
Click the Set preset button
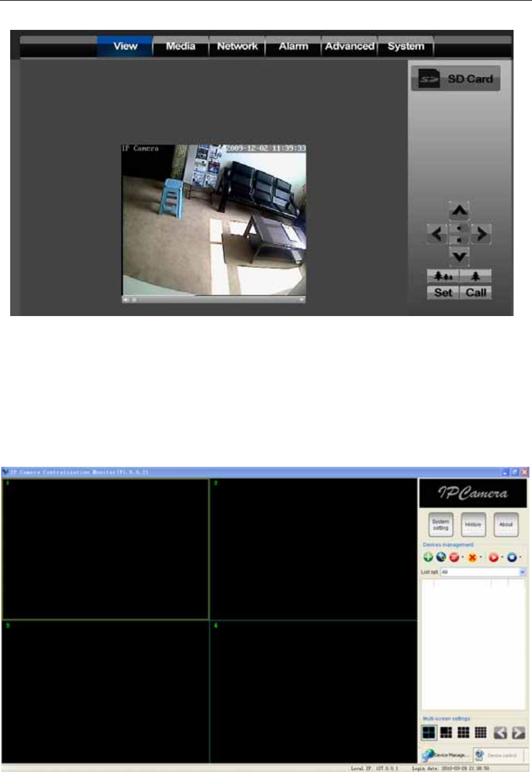click(x=443, y=293)
